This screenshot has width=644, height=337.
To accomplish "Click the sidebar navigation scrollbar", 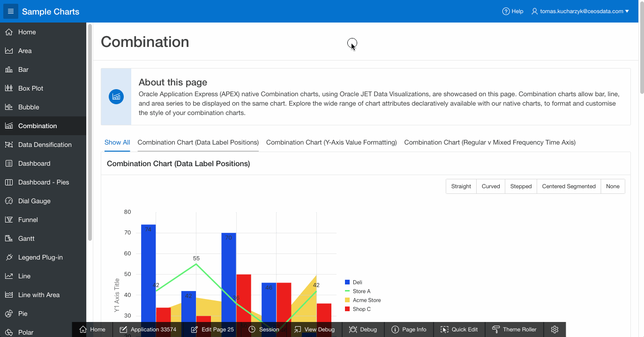I will [x=90, y=131].
